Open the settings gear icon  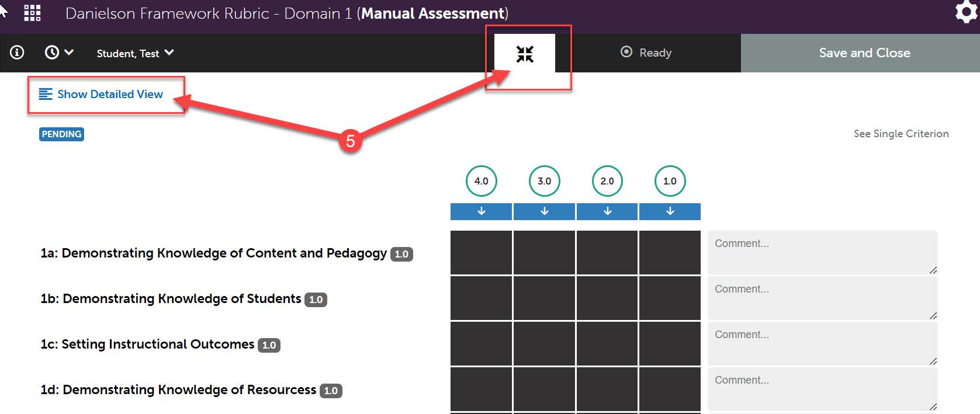(966, 12)
